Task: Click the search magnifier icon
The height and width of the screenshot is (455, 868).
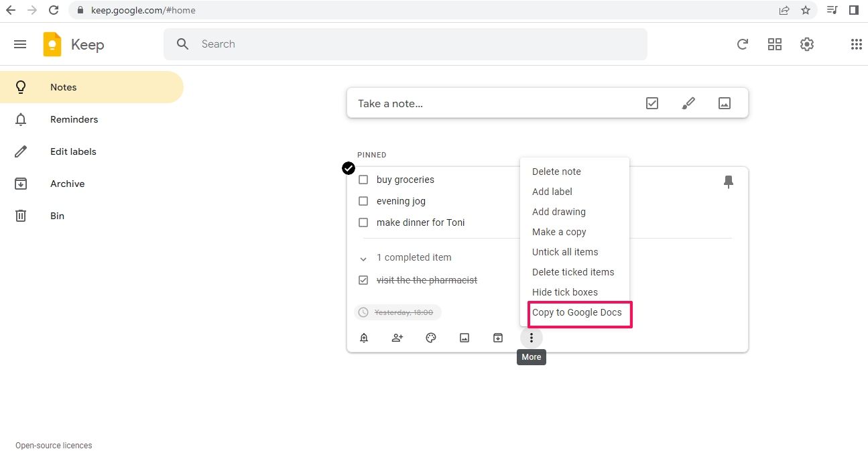Action: (x=183, y=44)
